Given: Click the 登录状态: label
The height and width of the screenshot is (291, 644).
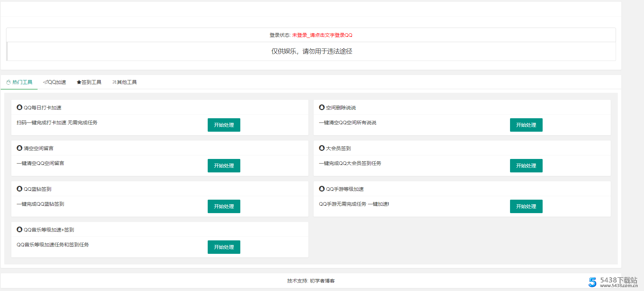Looking at the screenshot, I should coord(280,35).
